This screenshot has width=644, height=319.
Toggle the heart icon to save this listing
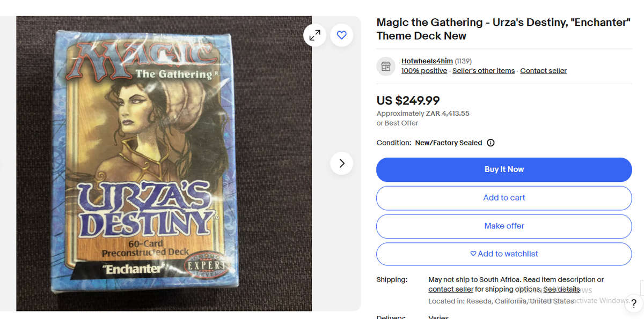[x=341, y=35]
